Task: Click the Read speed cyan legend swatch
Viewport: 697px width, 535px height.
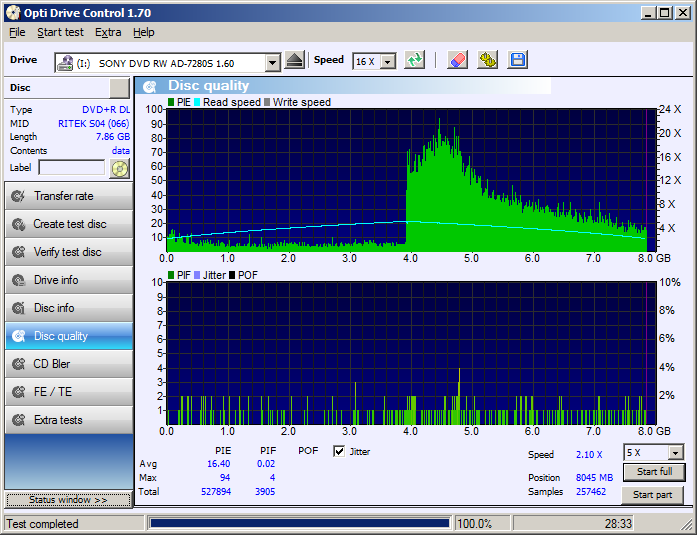Action: coord(197,102)
